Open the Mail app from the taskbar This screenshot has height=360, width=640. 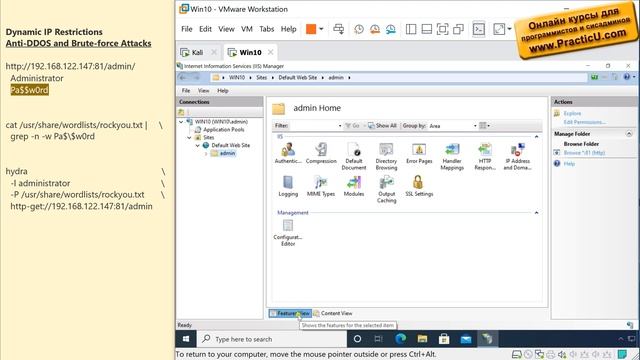click(466, 339)
